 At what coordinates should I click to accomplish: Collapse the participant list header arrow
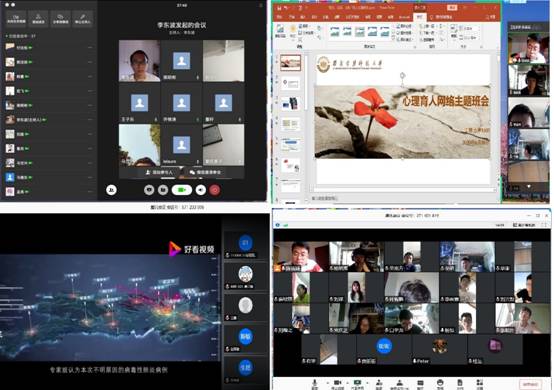coord(7,36)
